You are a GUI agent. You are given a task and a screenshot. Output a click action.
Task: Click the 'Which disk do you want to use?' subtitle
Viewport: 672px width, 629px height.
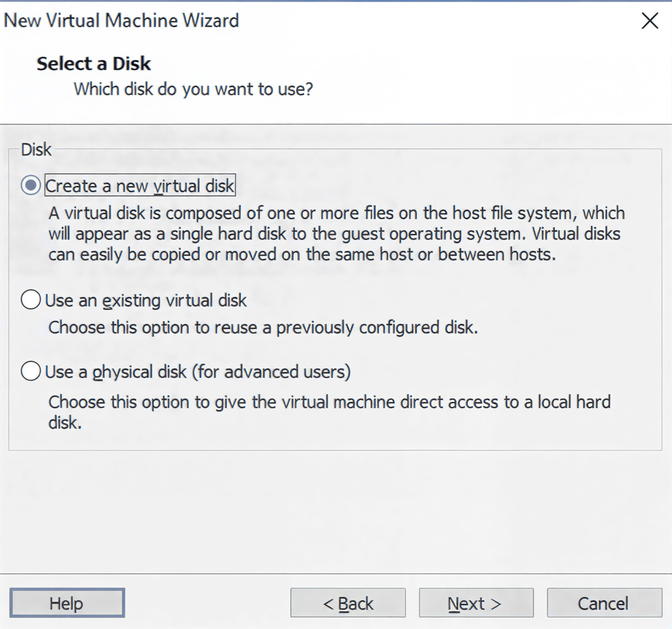point(193,89)
